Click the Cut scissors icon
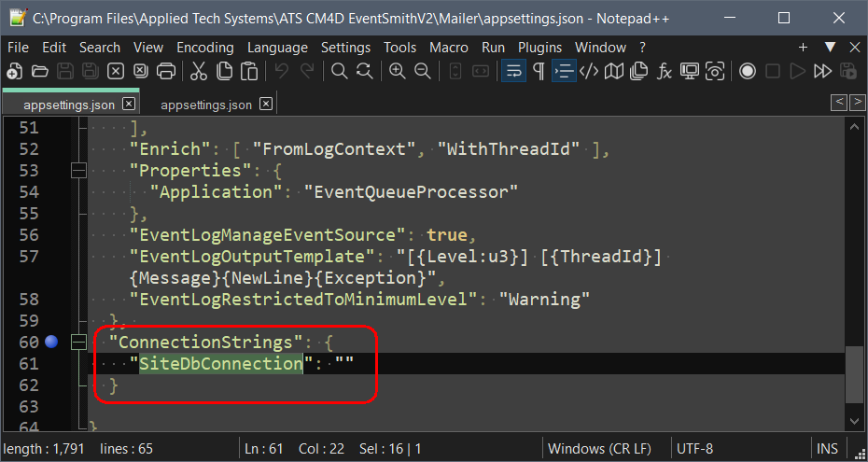The width and height of the screenshot is (868, 462). tap(199, 71)
